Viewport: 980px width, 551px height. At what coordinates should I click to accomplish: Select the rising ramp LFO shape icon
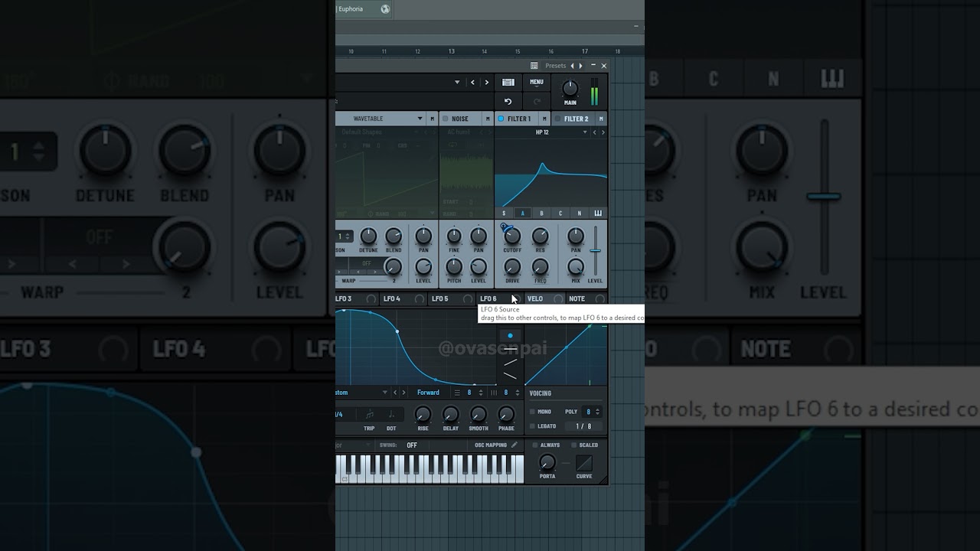click(x=511, y=362)
